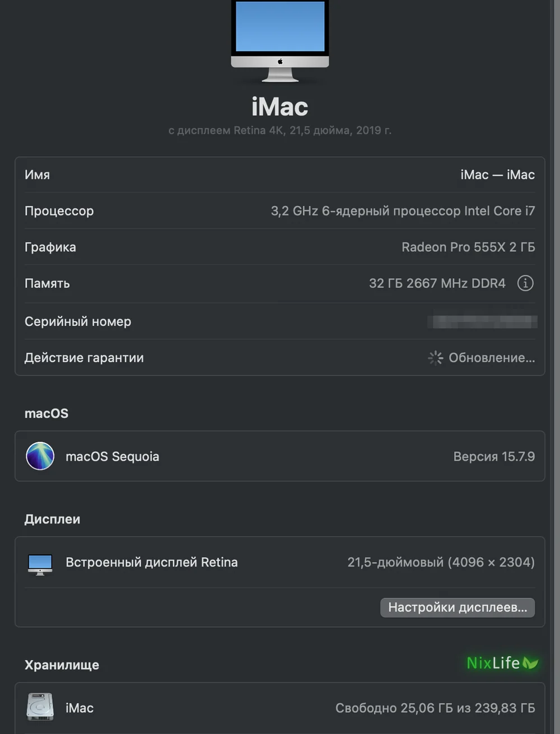Click the name value "iMac — iMac"
560x734 pixels.
pos(498,175)
